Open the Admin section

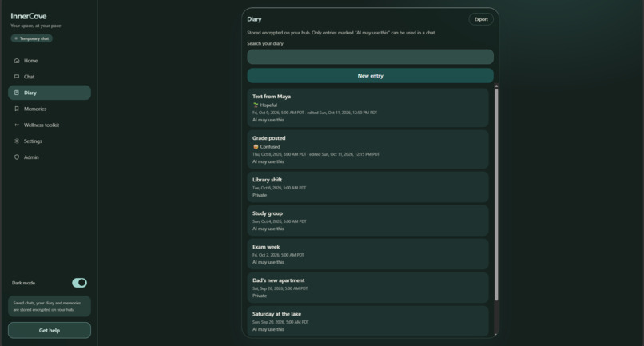click(x=50, y=157)
